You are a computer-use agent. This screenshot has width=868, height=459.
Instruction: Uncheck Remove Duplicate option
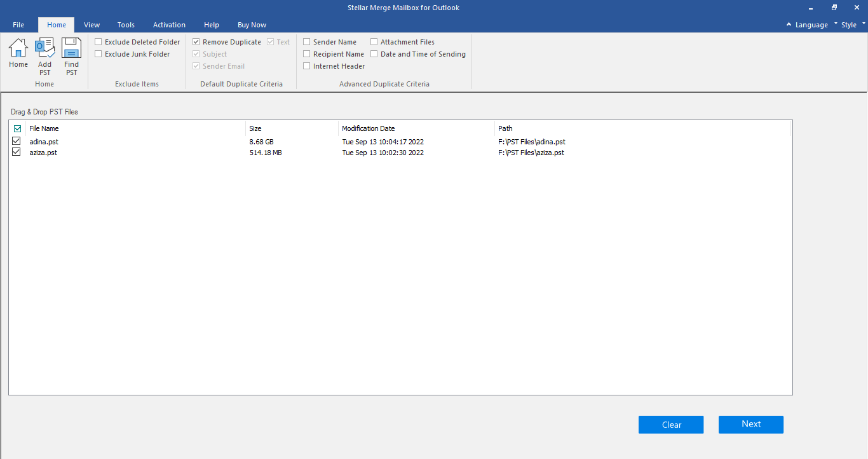point(196,42)
